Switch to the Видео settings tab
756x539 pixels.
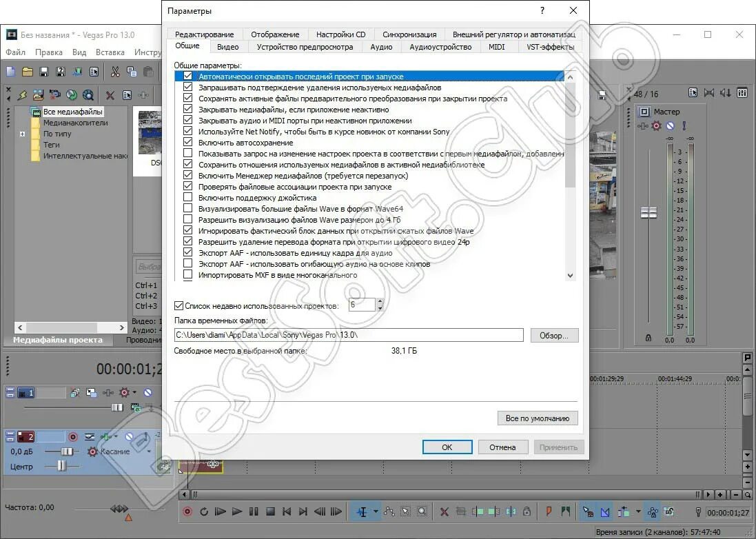[x=228, y=47]
